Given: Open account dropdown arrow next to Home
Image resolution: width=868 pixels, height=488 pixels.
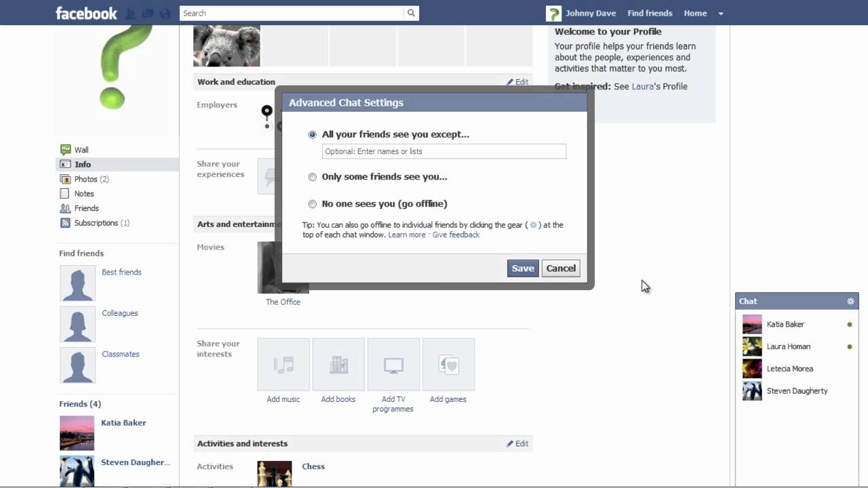Looking at the screenshot, I should pos(721,14).
